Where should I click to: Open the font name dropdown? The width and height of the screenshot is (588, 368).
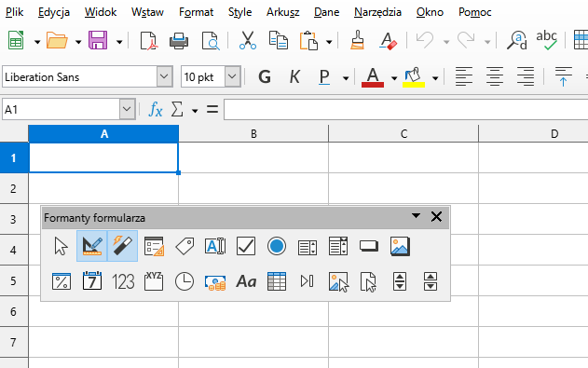point(164,76)
